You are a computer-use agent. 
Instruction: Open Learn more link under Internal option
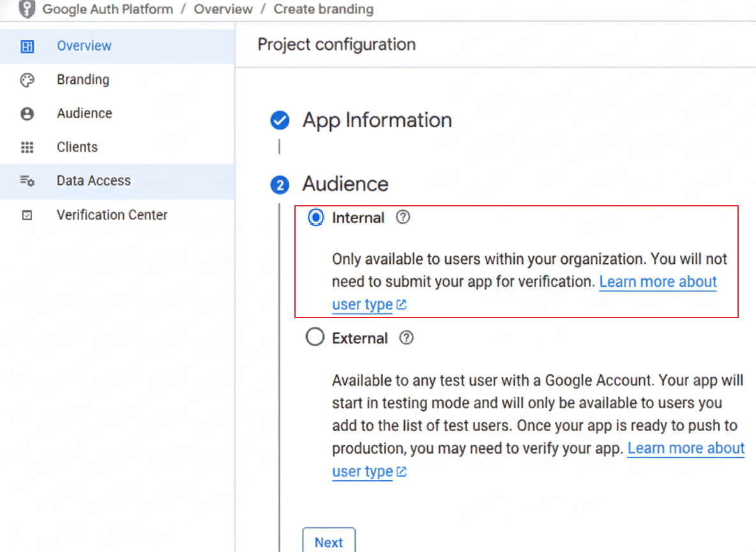pyautogui.click(x=658, y=282)
